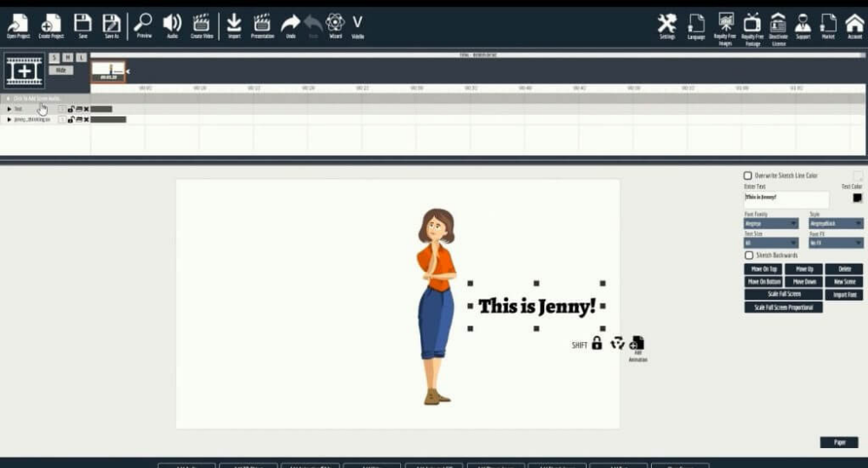The height and width of the screenshot is (468, 868).
Task: Undo the last action via Undo arrow
Action: pyautogui.click(x=290, y=26)
